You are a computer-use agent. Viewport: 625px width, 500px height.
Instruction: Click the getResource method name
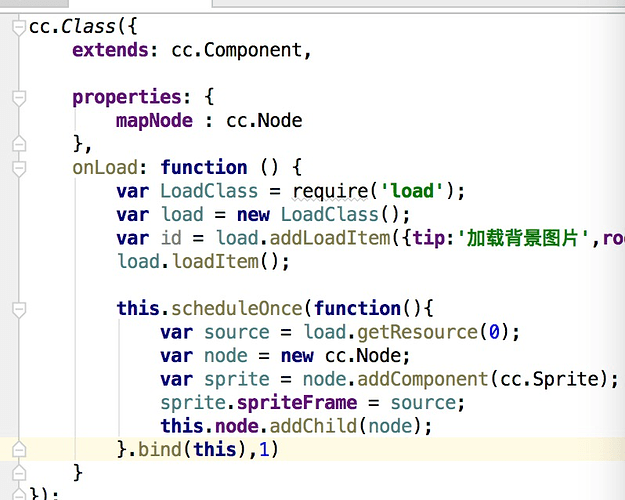tap(417, 333)
